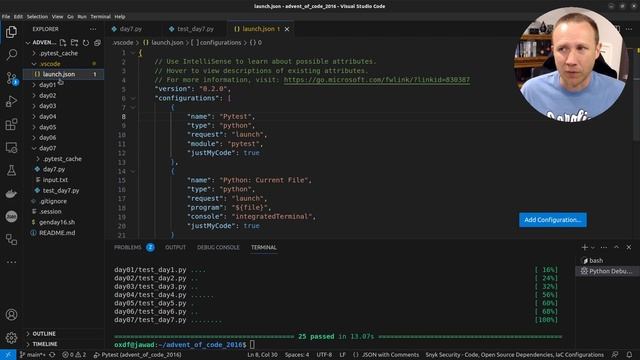Open the go.microsoft.com fwlink URL

tap(377, 80)
